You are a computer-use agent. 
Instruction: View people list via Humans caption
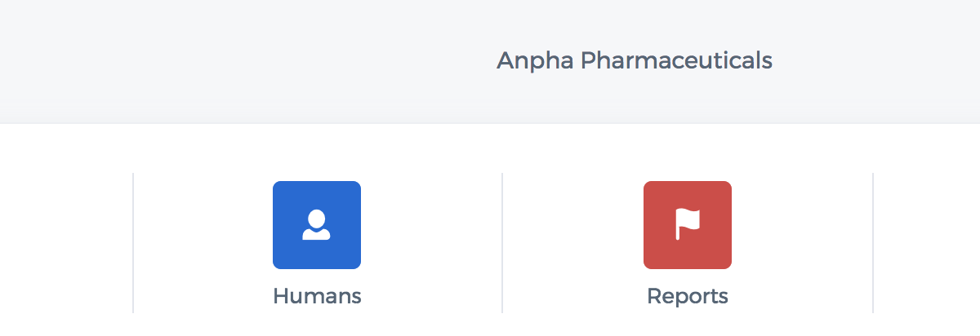(317, 295)
